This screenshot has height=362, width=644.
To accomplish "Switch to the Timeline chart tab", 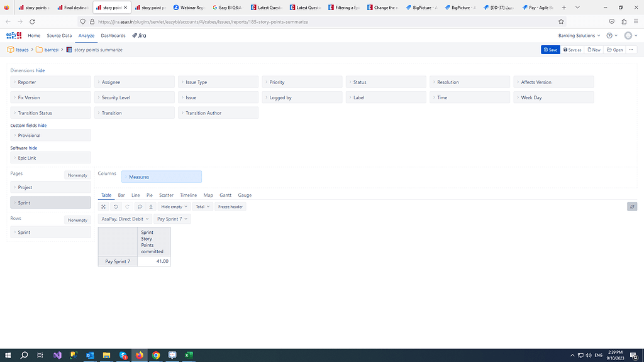I will [188, 195].
